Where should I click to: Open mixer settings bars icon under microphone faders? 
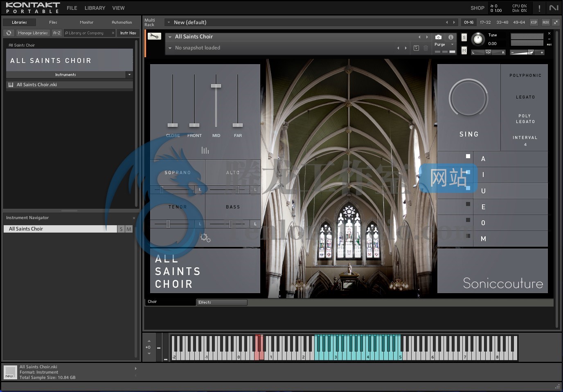point(205,150)
